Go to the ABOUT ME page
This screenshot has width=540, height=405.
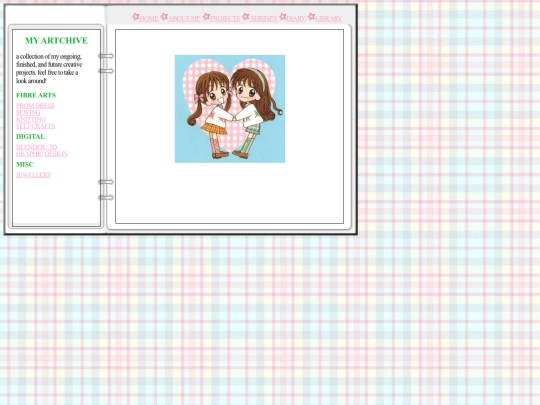coord(184,18)
